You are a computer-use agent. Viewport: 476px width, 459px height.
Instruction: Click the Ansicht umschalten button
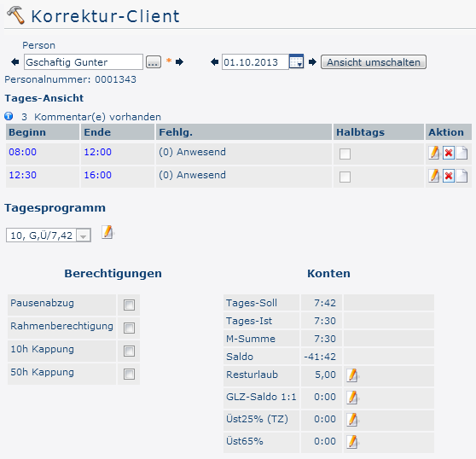374,62
